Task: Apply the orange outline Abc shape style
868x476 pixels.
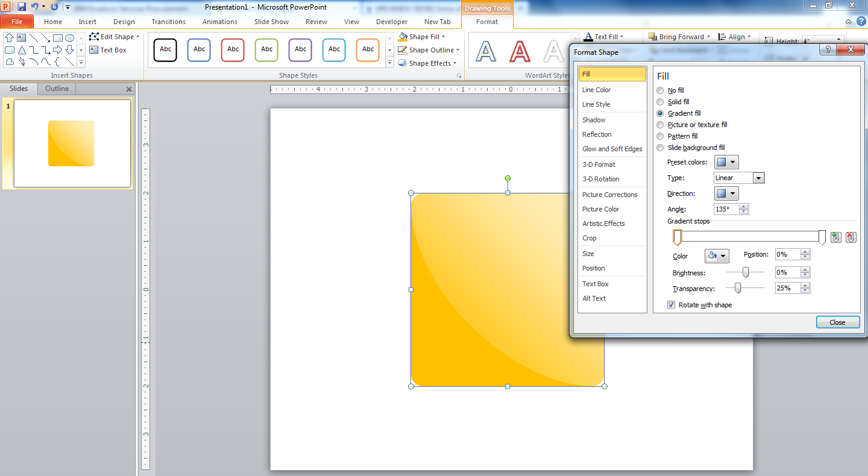Action: (368, 50)
